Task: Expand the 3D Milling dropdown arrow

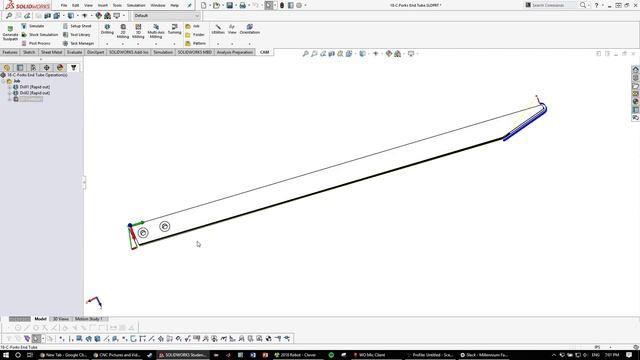Action: pos(138,44)
